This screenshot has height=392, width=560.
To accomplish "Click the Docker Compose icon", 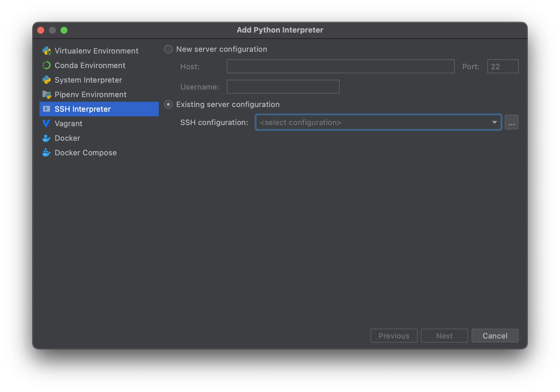I will 47,152.
